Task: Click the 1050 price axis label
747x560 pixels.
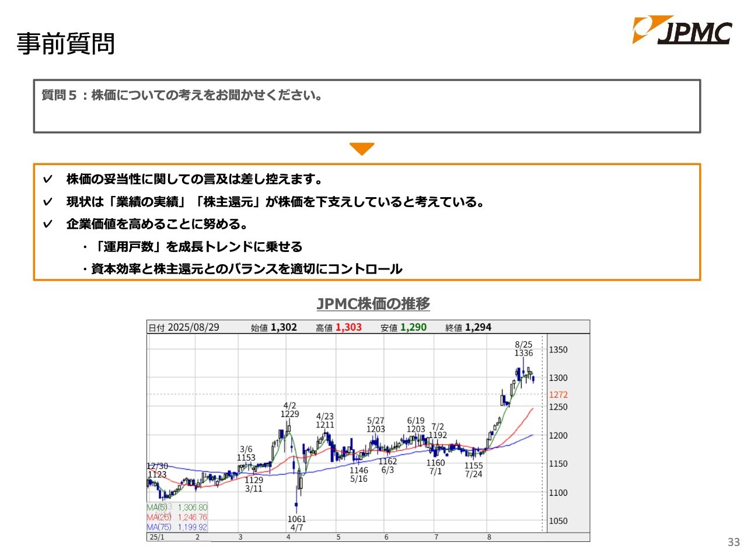Action: [558, 521]
